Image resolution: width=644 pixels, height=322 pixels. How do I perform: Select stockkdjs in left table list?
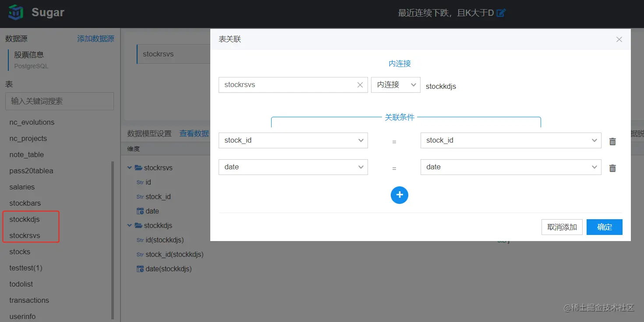point(25,219)
